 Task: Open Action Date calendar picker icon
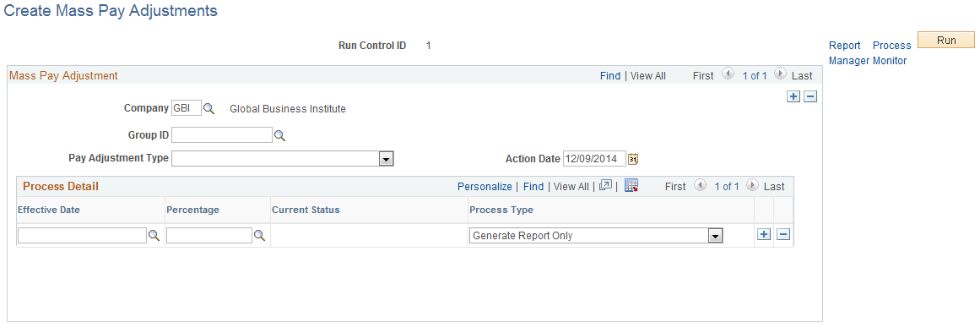point(633,159)
